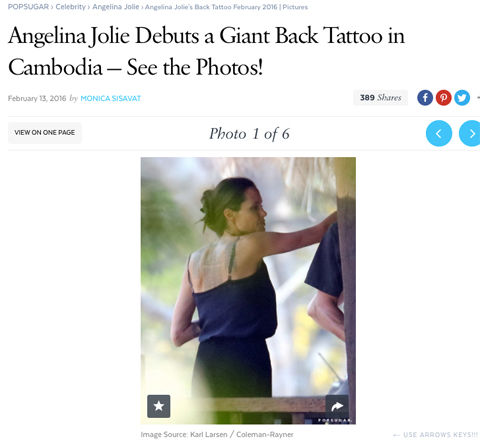Open the Angelina Jolie breadcrumb link

click(116, 7)
